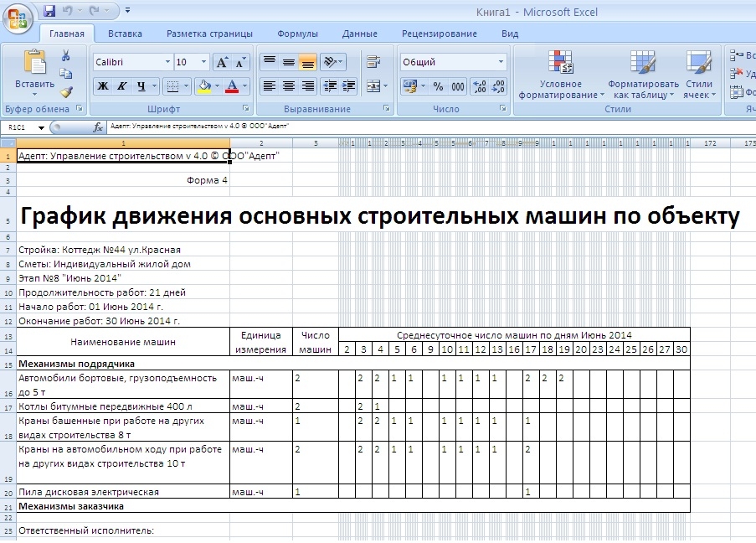756x543 pixels.
Task: Toggle bottom vertical alignment
Action: click(307, 62)
